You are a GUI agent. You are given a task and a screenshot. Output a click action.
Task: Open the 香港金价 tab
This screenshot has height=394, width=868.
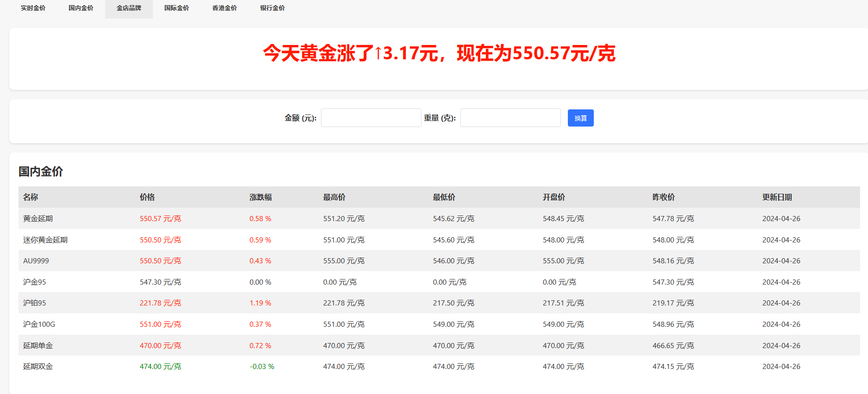click(225, 8)
